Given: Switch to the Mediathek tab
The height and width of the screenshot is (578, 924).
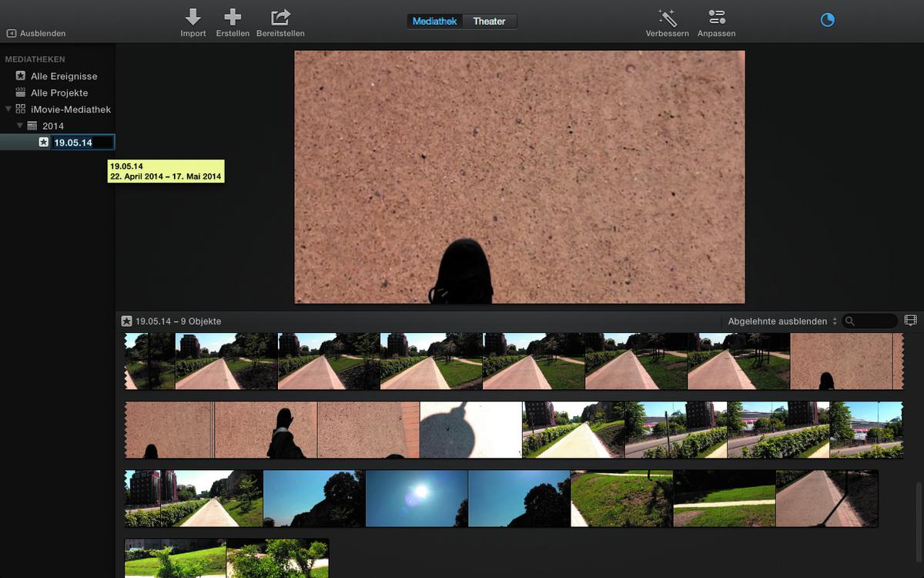Looking at the screenshot, I should coord(435,22).
